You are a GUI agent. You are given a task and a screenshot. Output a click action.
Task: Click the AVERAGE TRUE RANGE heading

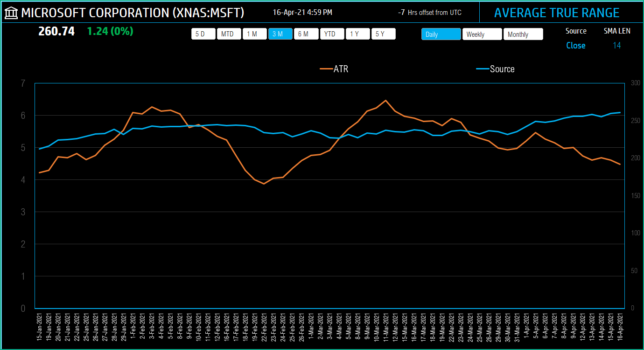pyautogui.click(x=557, y=13)
